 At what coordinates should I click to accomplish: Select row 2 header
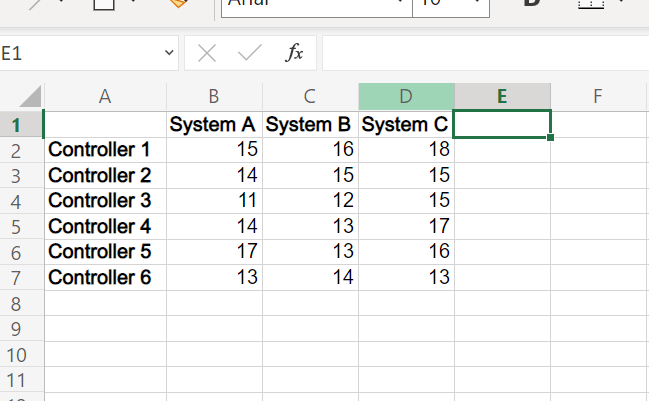pyautogui.click(x=22, y=150)
